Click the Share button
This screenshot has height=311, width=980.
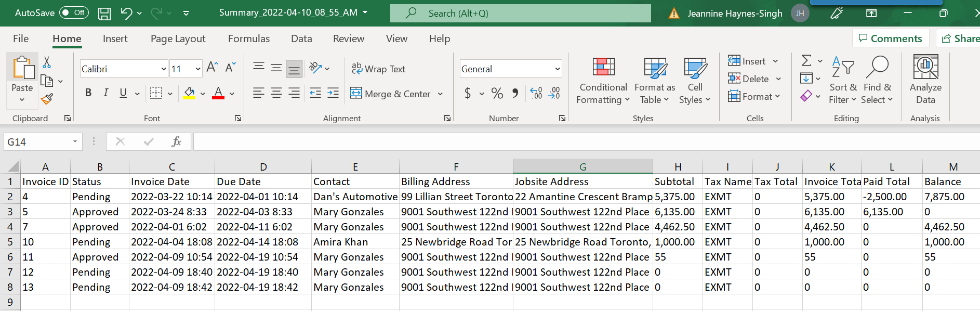pyautogui.click(x=960, y=38)
